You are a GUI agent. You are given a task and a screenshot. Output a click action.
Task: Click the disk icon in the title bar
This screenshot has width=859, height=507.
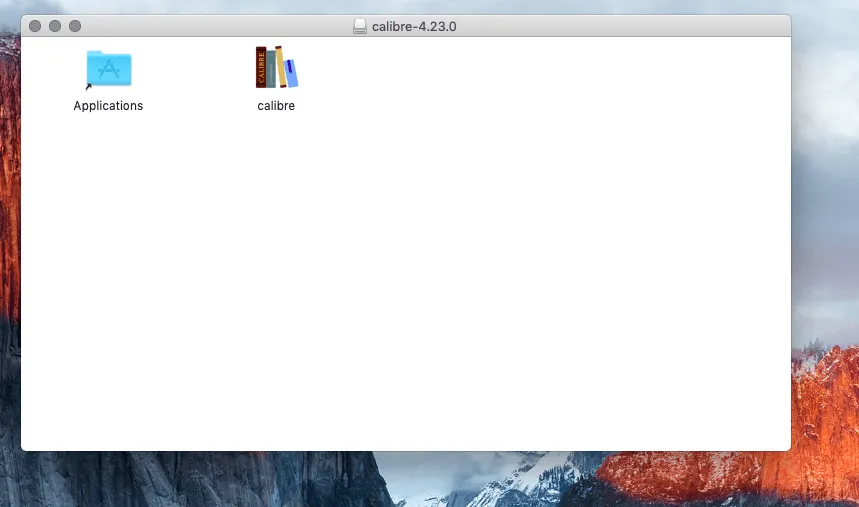pyautogui.click(x=360, y=26)
